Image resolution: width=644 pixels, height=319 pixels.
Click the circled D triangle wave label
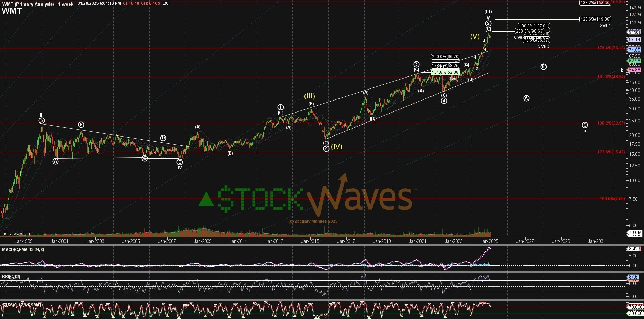tap(163, 138)
